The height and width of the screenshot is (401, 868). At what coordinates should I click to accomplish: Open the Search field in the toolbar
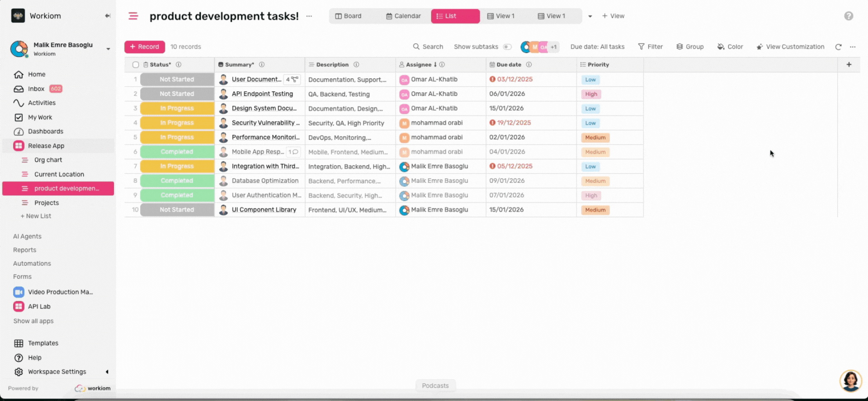point(428,47)
